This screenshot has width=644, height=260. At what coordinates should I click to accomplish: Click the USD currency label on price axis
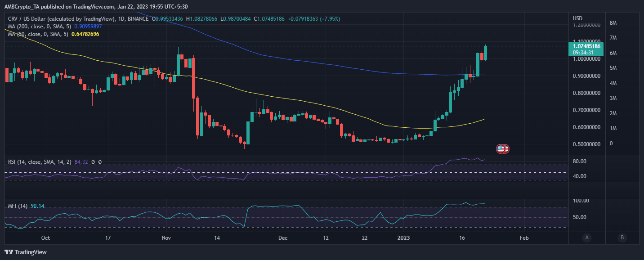coord(577,18)
